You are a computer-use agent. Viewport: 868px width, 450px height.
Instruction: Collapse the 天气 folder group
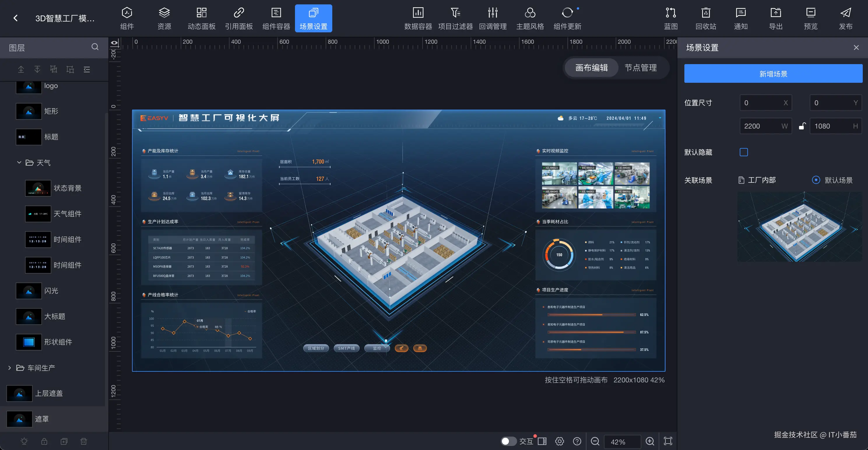click(x=19, y=163)
